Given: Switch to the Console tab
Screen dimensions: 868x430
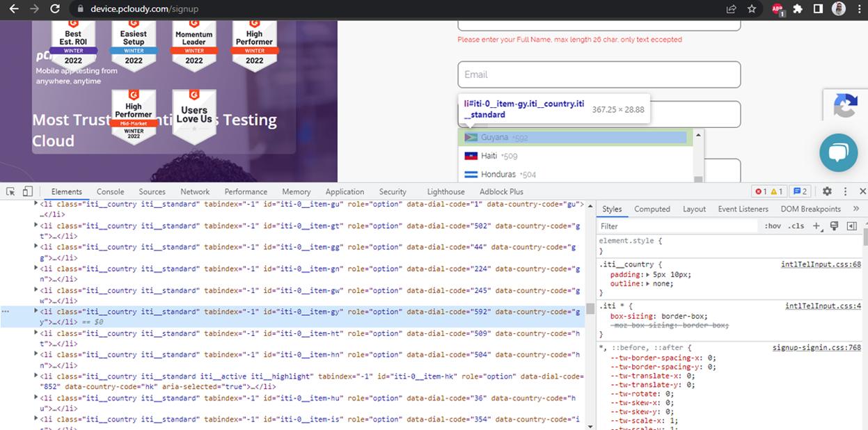Looking at the screenshot, I should pyautogui.click(x=110, y=191).
